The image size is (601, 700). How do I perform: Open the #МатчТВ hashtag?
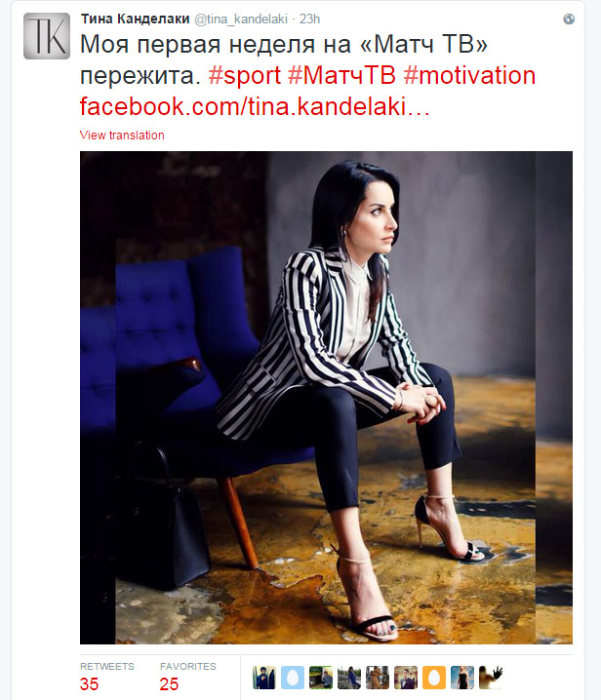coord(341,75)
